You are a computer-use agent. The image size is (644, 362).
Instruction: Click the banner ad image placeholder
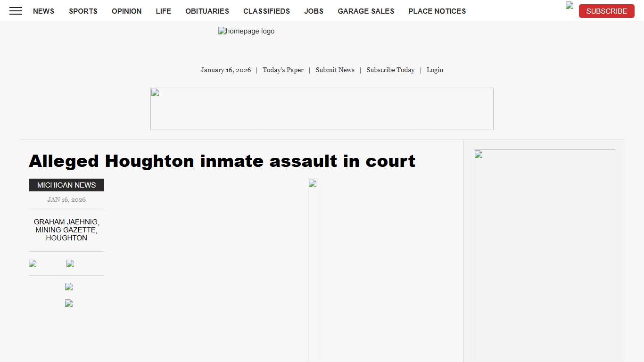click(x=154, y=93)
